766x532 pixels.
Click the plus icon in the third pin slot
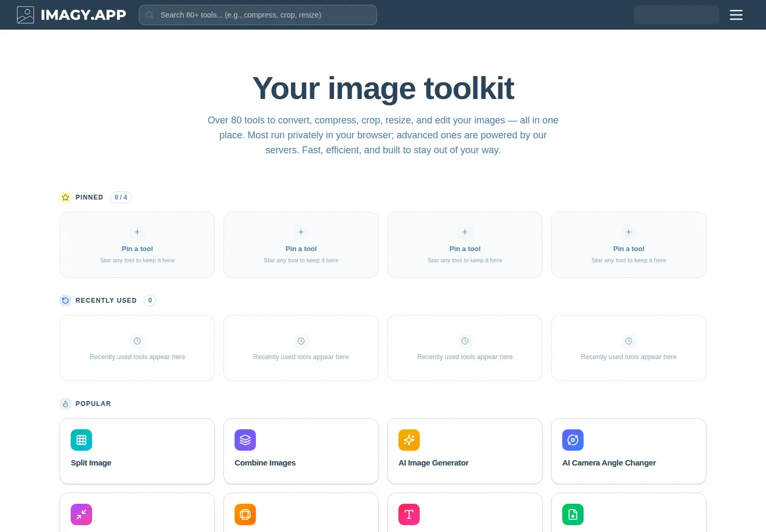(x=465, y=232)
